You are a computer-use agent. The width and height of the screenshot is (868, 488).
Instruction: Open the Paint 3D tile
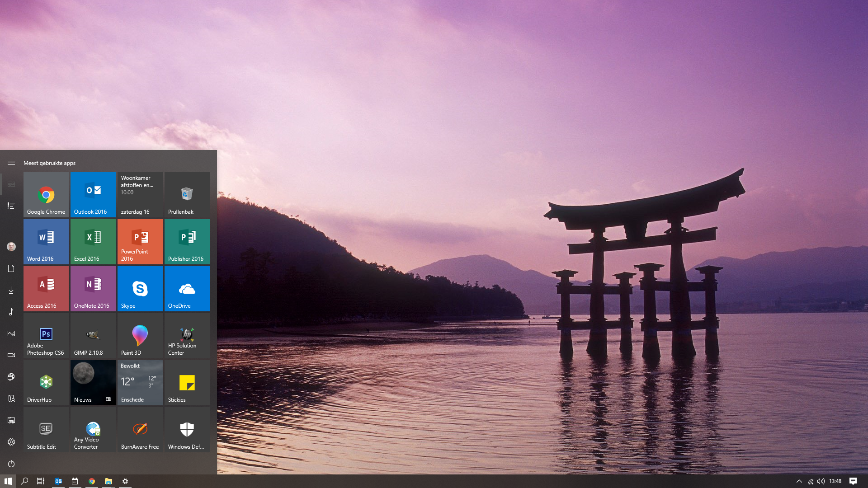coord(140,336)
